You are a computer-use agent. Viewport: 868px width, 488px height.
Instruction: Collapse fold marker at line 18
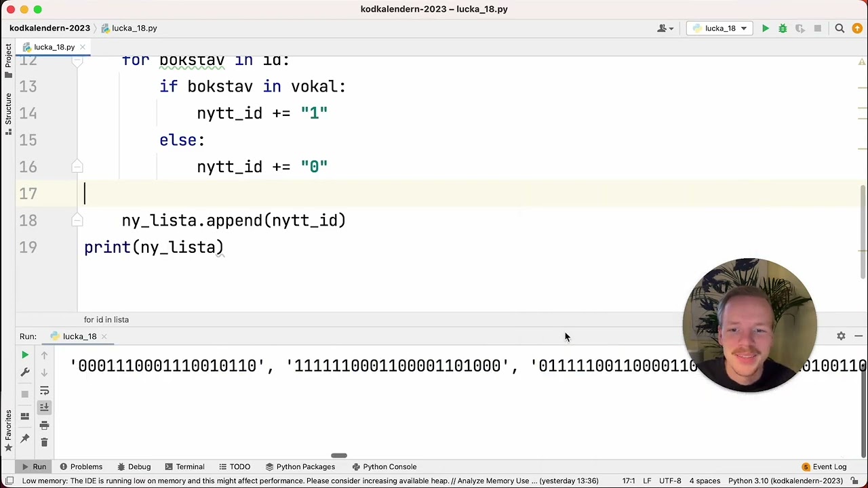pos(77,220)
